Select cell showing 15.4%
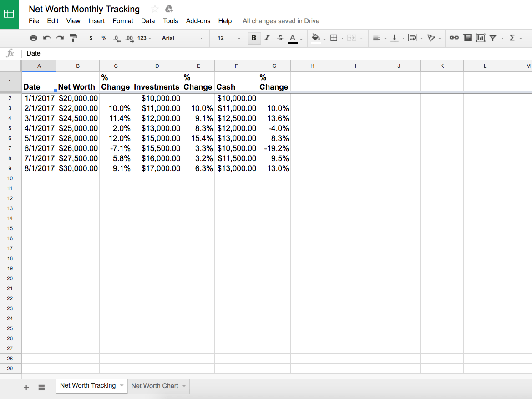Screen dimensions: 532x399 tap(198, 138)
